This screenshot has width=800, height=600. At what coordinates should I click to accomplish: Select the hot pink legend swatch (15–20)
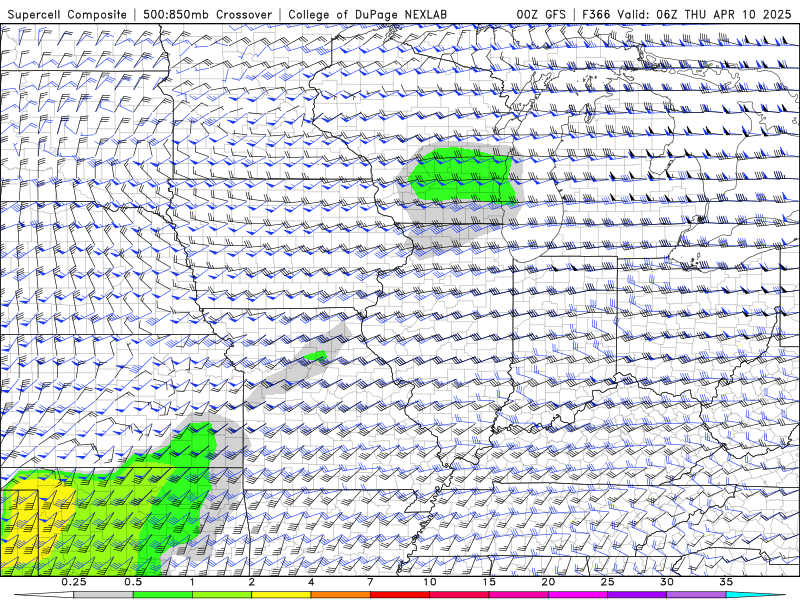(518, 595)
